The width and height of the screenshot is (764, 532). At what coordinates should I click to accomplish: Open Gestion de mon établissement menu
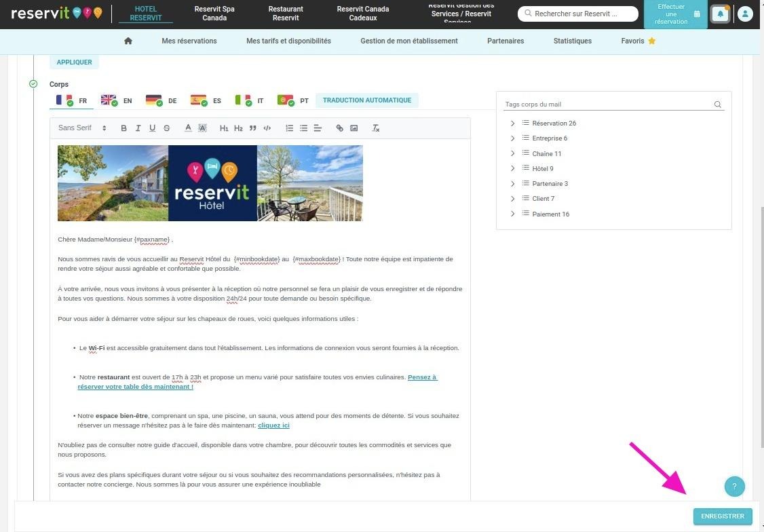coord(408,41)
